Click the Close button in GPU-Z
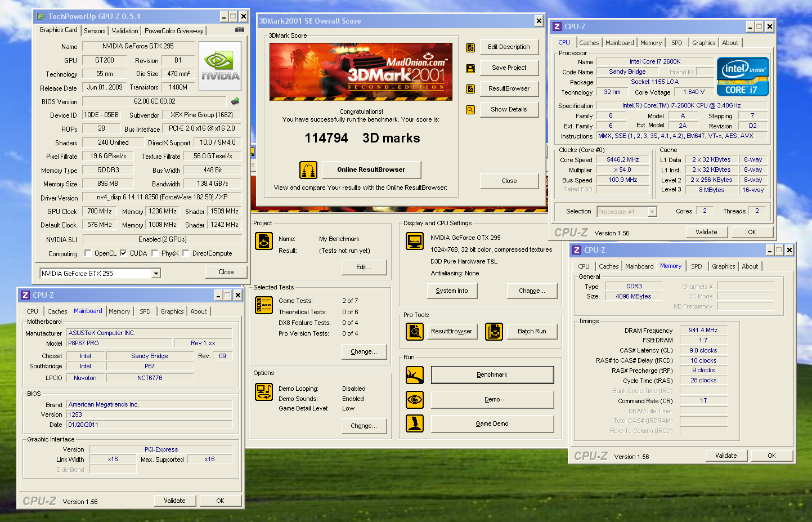 226,272
